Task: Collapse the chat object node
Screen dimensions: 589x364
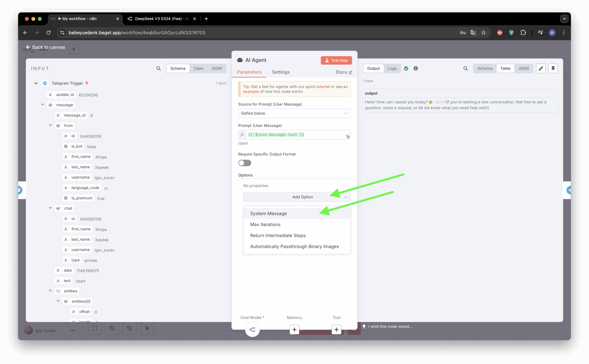Action: pos(50,208)
